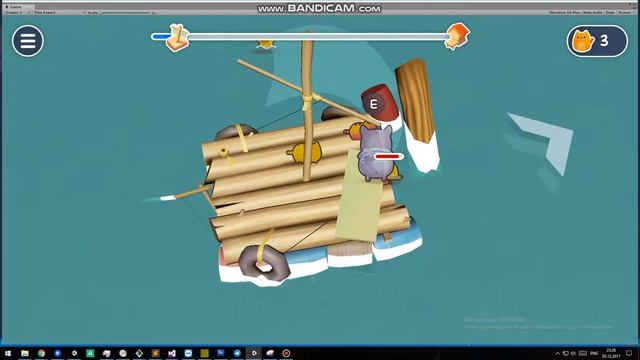Open the first Unity icon next to Chrome
Viewport: 640px width, 360px height.
point(74,353)
